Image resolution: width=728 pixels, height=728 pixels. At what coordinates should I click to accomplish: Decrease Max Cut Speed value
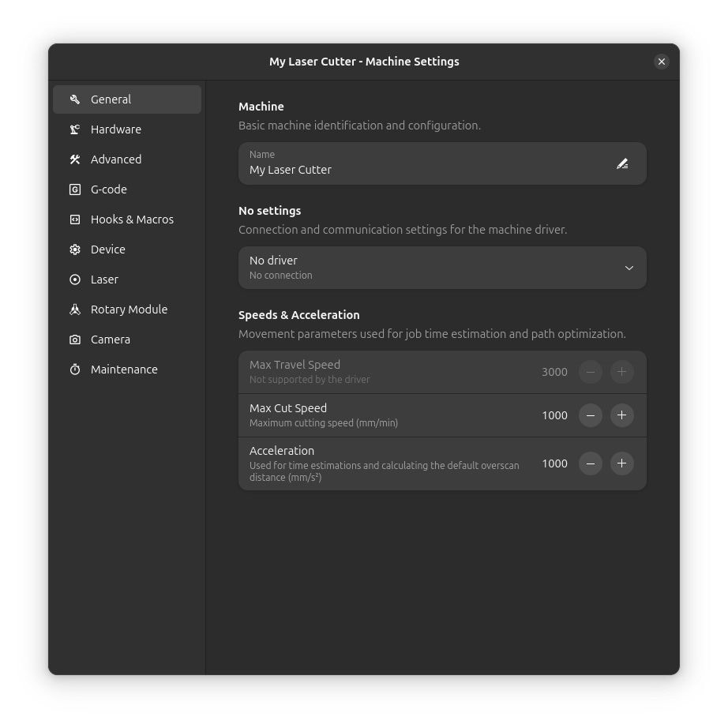tap(591, 415)
